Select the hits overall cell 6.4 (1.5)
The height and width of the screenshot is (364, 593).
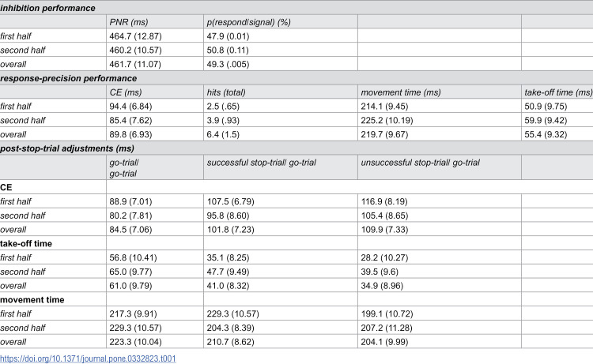(223, 134)
